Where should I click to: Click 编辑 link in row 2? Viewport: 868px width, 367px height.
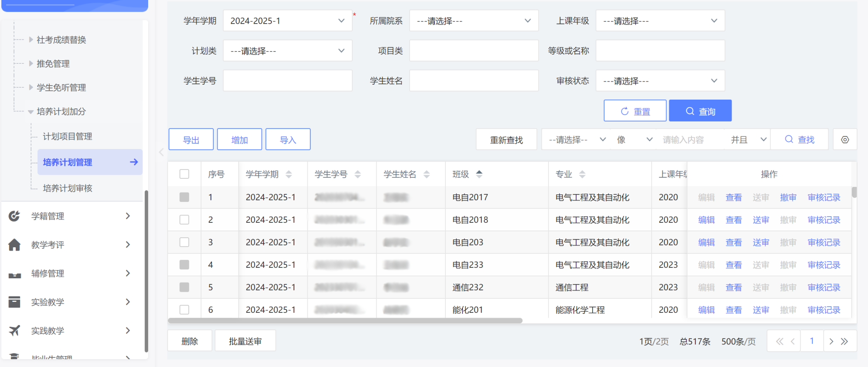pos(706,220)
